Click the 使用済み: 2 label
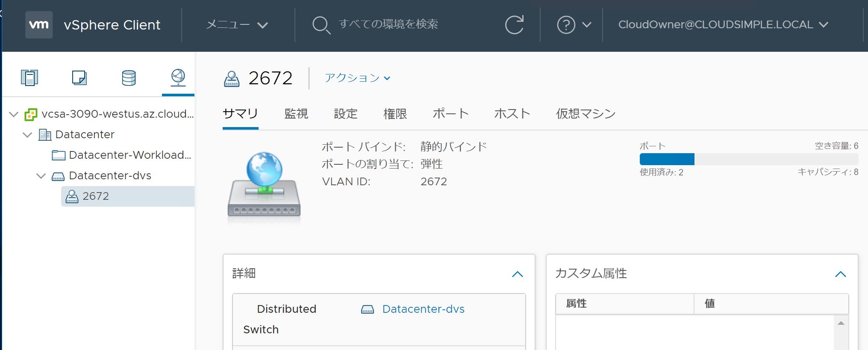 [661, 172]
